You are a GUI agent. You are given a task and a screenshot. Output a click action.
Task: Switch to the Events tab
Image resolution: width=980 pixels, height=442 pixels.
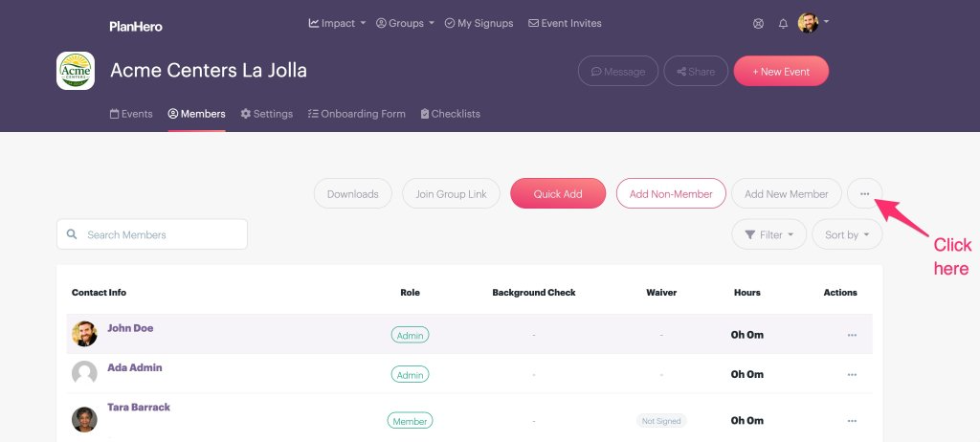[x=131, y=114]
